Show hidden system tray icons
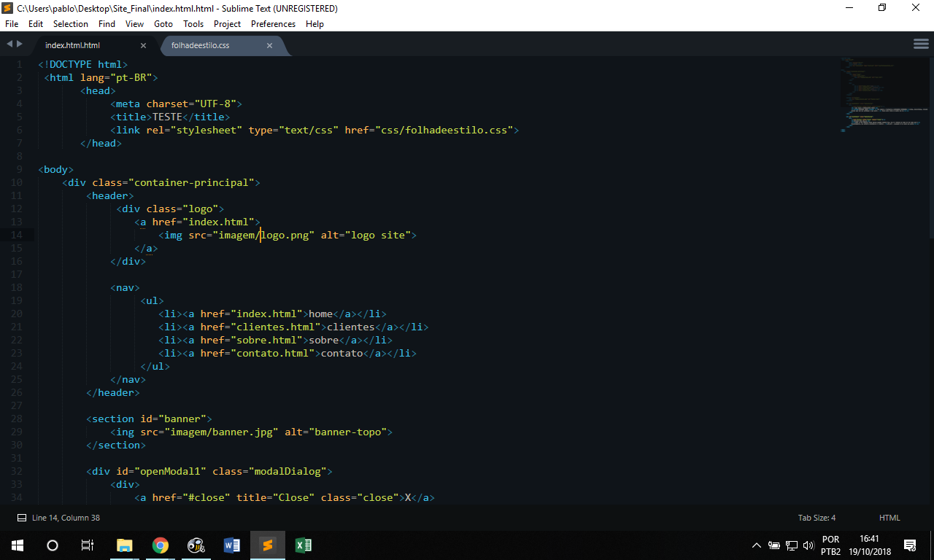 (756, 545)
